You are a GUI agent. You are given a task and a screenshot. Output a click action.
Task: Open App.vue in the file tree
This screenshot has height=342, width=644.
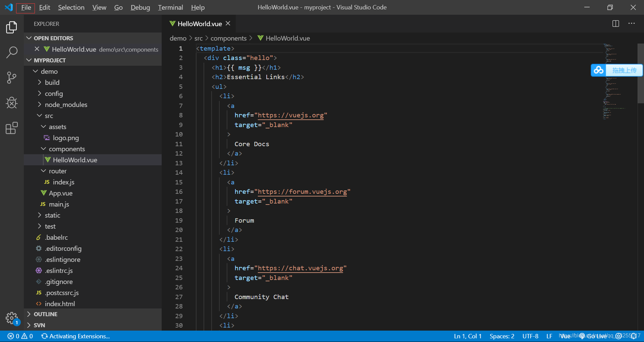pos(93,193)
